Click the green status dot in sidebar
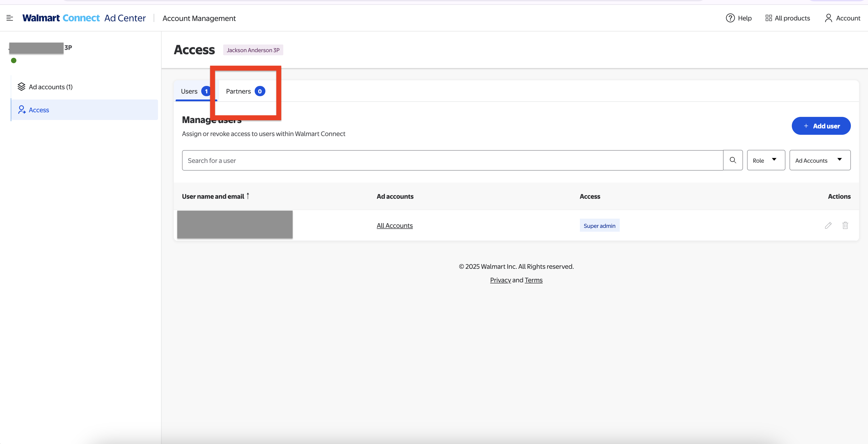This screenshot has height=444, width=868. coord(14,61)
